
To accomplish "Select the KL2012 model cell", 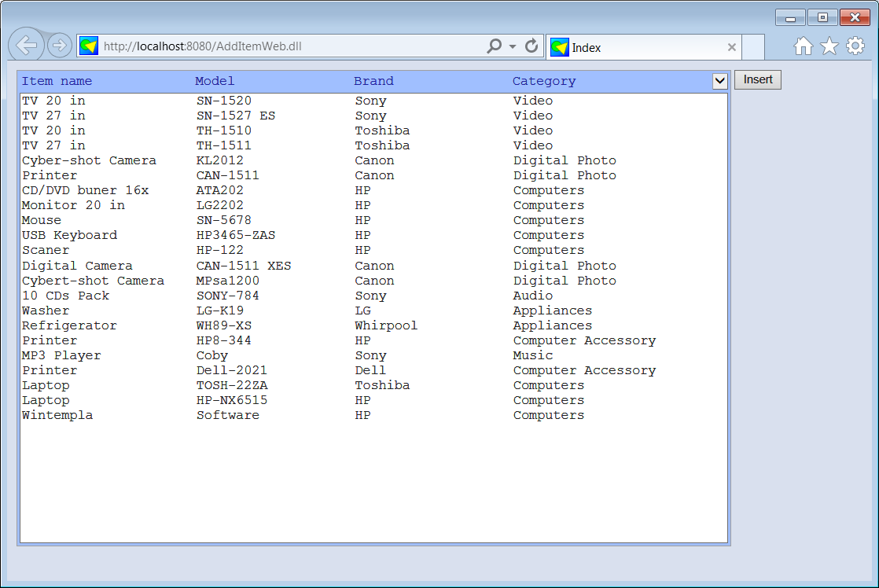I will [x=220, y=161].
